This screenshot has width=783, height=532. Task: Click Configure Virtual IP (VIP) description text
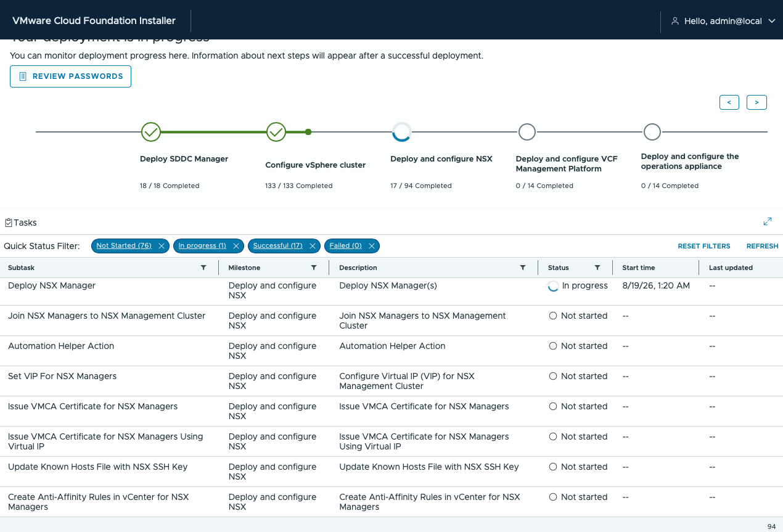tap(407, 381)
